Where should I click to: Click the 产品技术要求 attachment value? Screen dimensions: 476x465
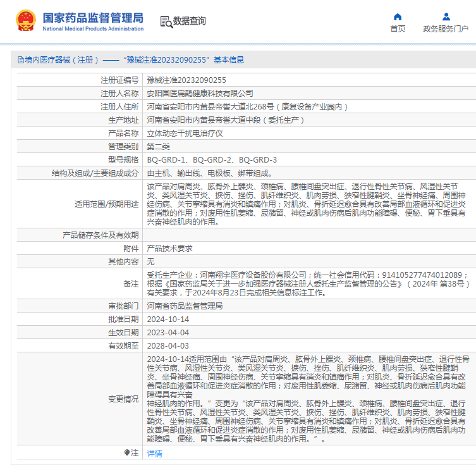coord(169,249)
